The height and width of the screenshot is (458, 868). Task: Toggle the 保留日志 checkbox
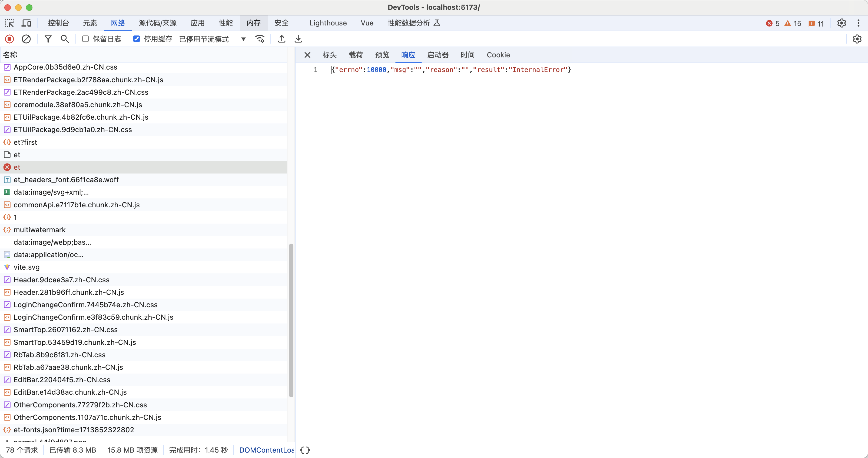pos(86,39)
